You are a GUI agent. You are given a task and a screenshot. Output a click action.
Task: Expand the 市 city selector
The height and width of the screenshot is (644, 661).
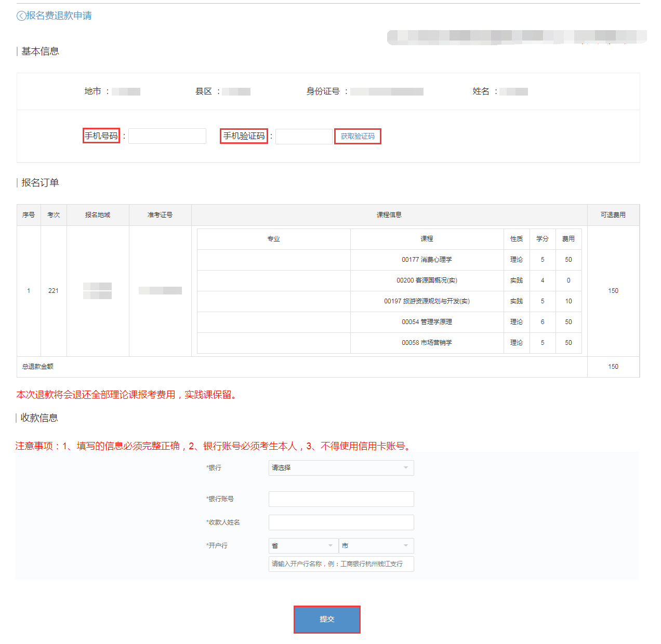pyautogui.click(x=376, y=545)
